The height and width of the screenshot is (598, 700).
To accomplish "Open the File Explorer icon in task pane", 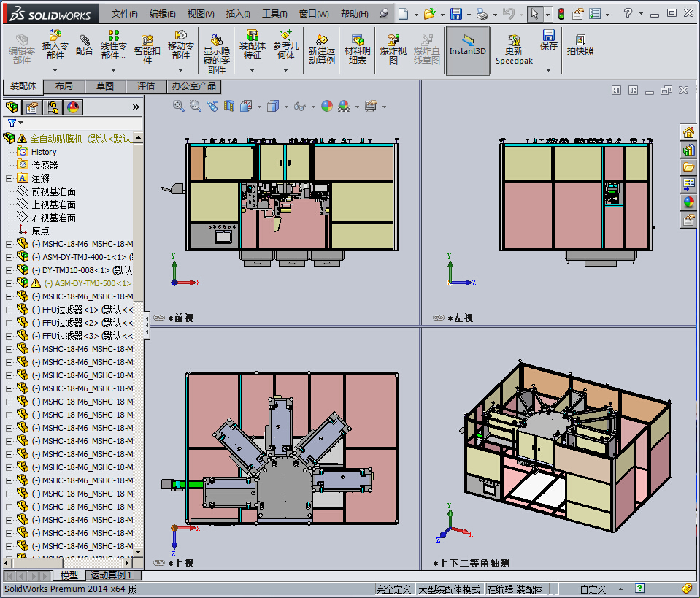I will 689,167.
